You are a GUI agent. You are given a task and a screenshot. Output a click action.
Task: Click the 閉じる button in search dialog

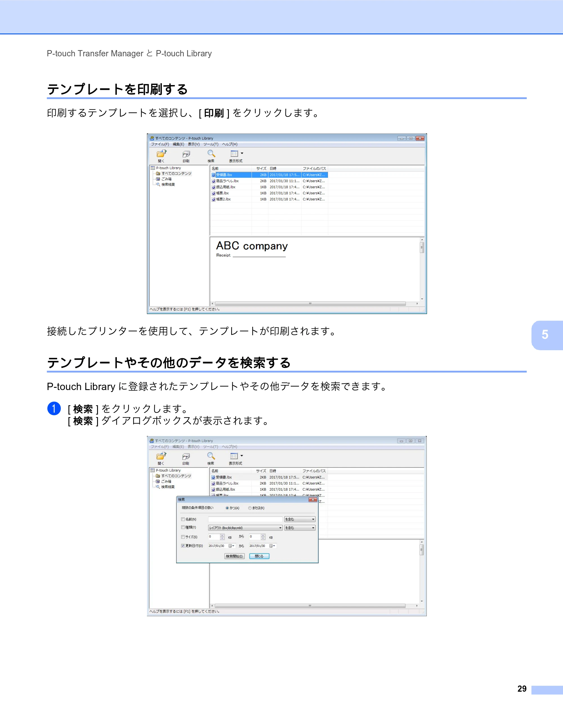point(259,556)
